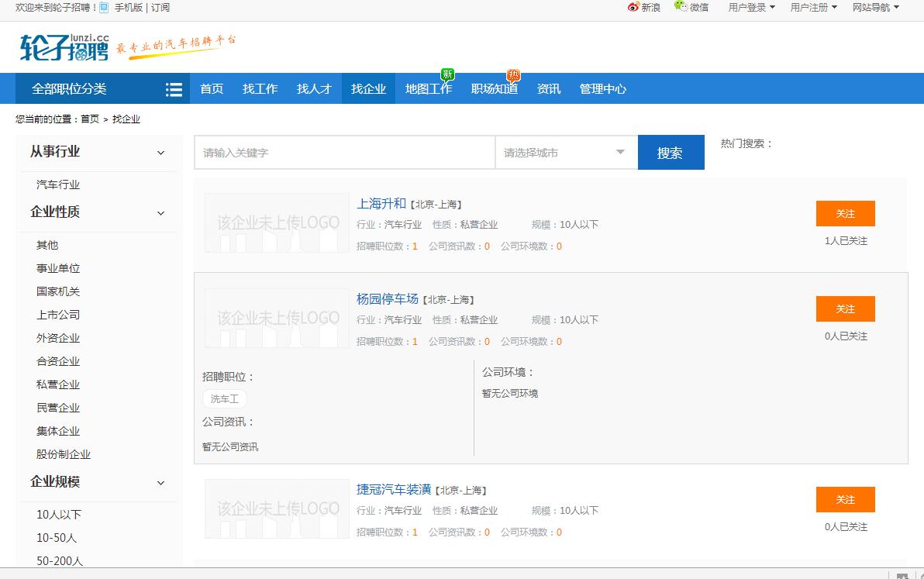Open the 轮子招聘 logo homepage
The image size is (924, 579).
coord(65,47)
